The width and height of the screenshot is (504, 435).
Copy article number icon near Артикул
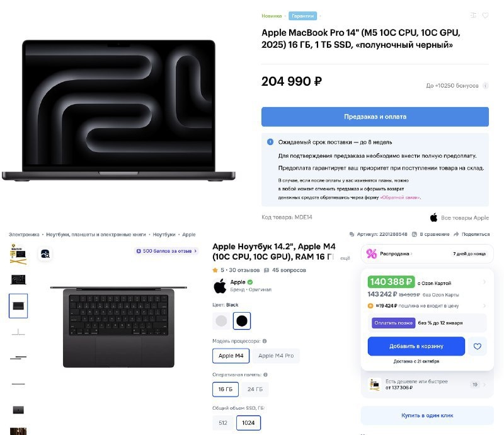tap(352, 235)
